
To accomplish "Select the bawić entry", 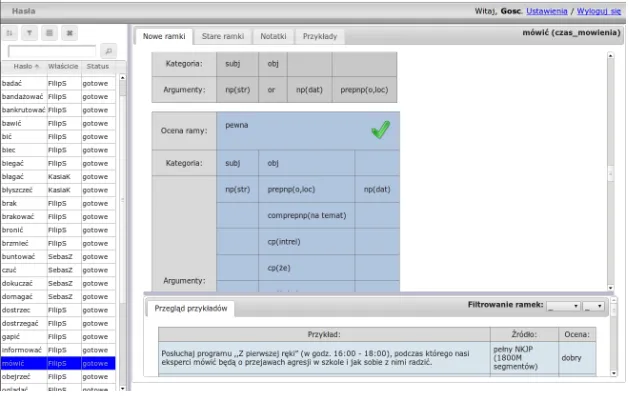I will [58, 123].
